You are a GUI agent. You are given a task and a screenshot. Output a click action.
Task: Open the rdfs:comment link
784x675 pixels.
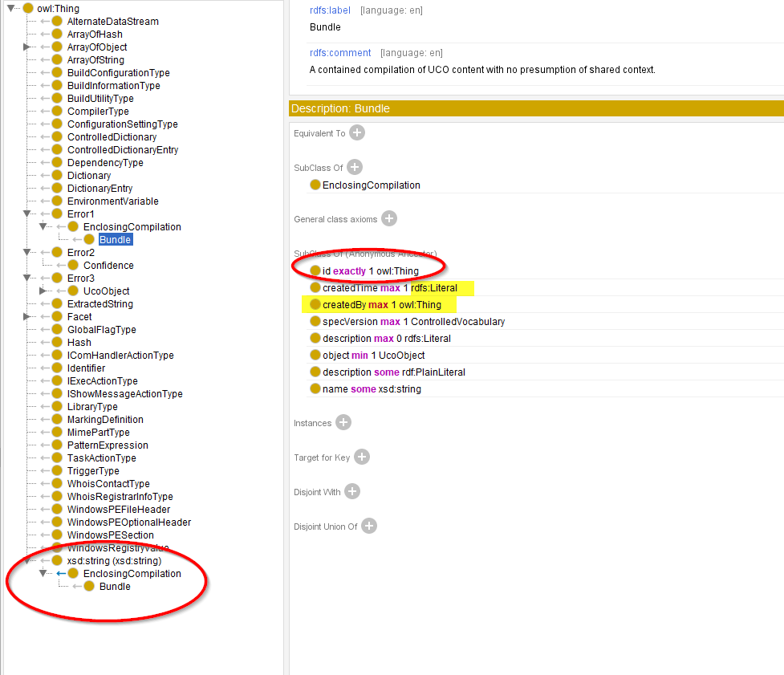point(339,52)
